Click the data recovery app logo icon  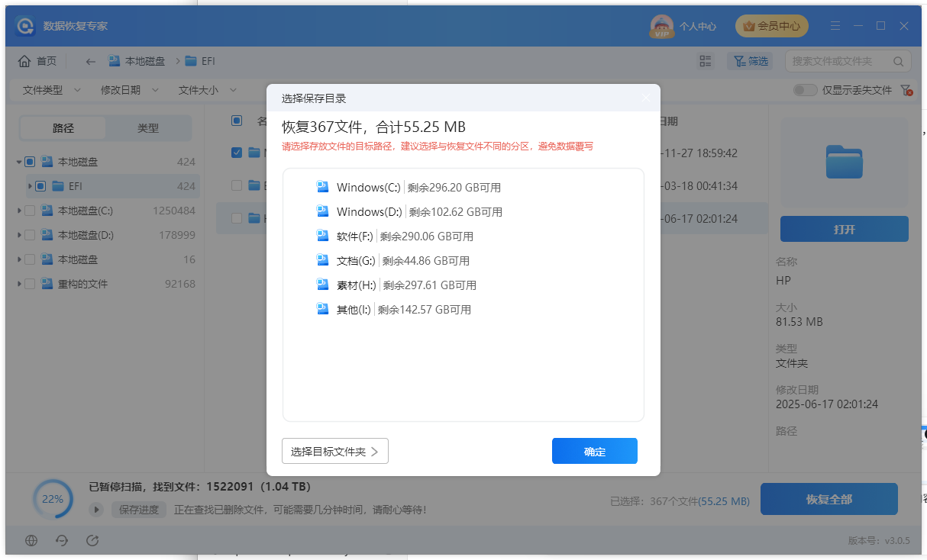tap(25, 26)
